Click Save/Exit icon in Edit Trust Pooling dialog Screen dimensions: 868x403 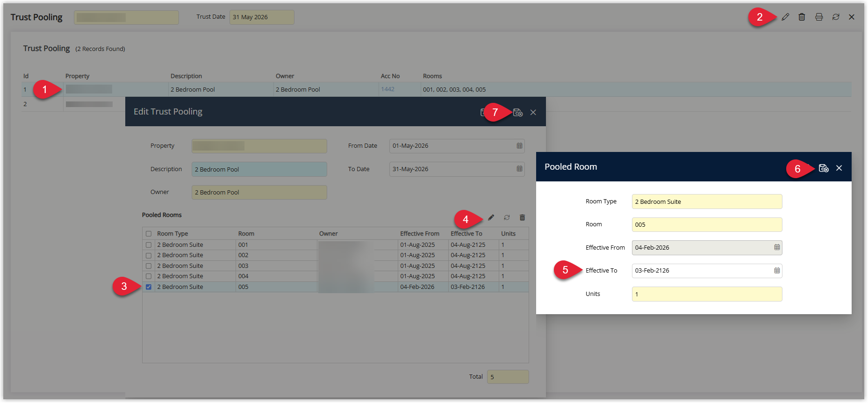tap(518, 112)
